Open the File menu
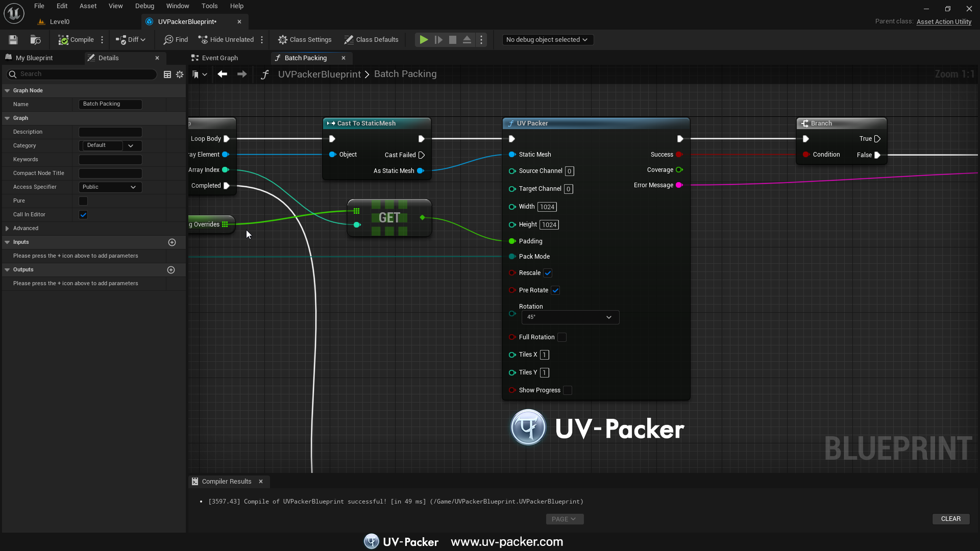 pyautogui.click(x=39, y=6)
